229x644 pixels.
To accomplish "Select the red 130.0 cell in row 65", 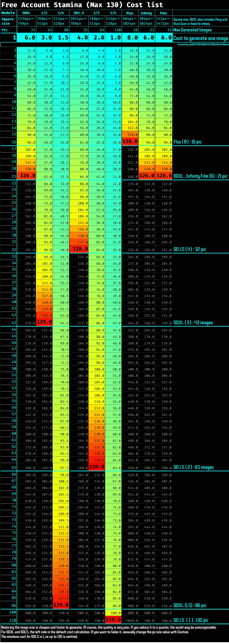I will [x=97, y=467].
